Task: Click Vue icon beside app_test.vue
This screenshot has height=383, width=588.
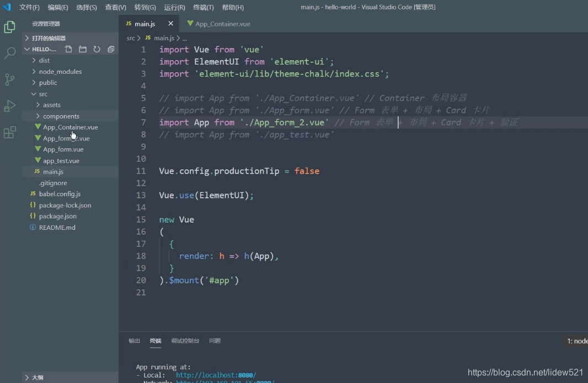Action: coord(38,160)
